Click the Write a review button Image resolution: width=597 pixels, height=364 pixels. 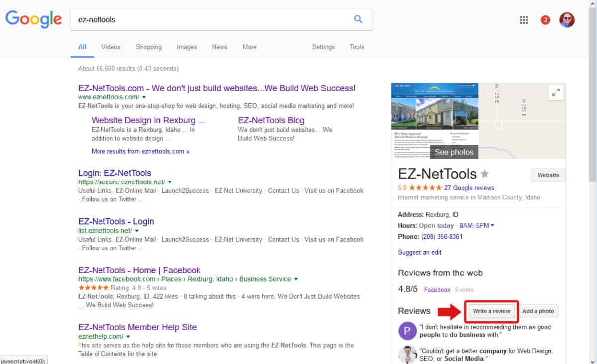pyautogui.click(x=492, y=311)
